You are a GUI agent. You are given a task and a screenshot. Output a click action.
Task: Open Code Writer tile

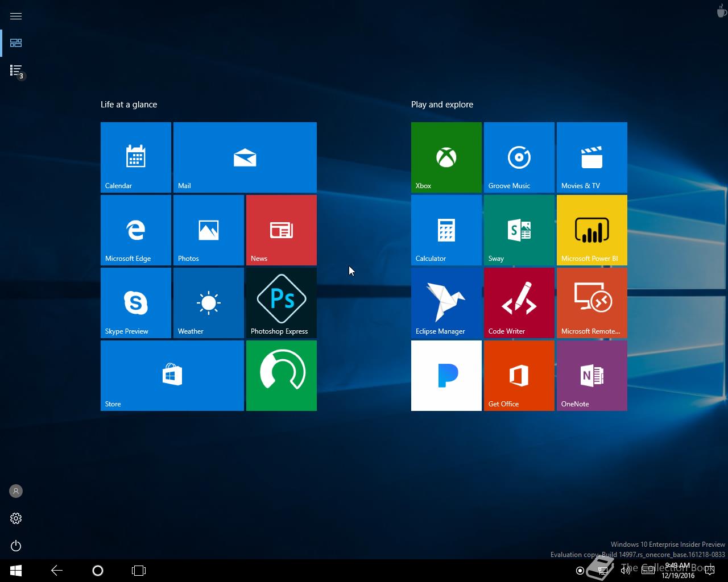click(519, 303)
